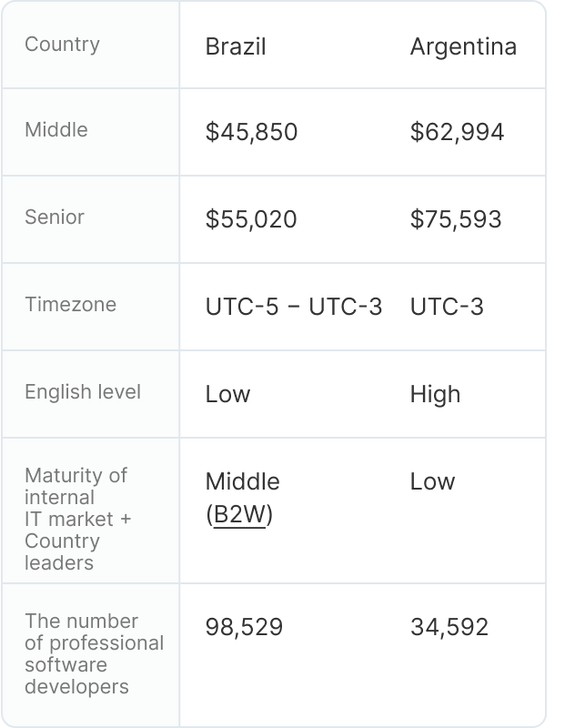565x728 pixels.
Task: Click Argentina's High English level value
Action: coord(435,395)
